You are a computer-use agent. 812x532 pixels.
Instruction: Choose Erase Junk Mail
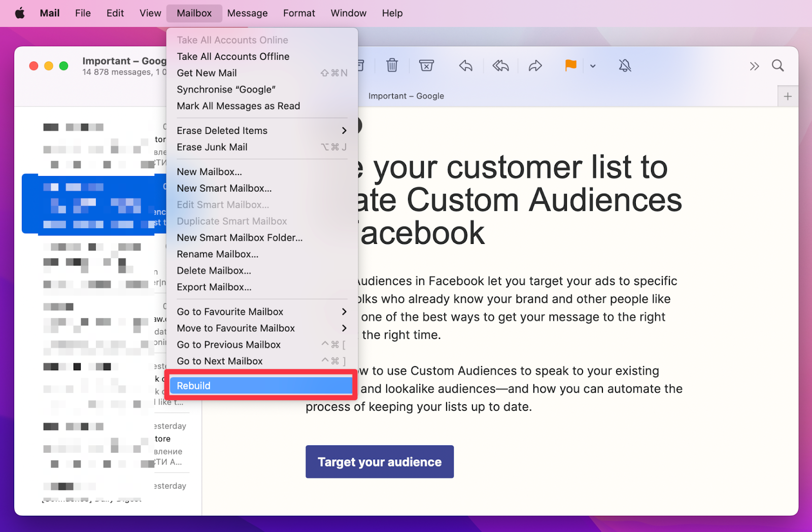point(262,147)
